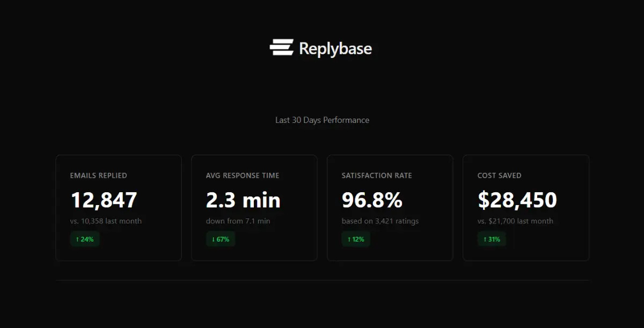The width and height of the screenshot is (644, 328).
Task: Select the SATISFACTION RATE card
Action: [390, 208]
